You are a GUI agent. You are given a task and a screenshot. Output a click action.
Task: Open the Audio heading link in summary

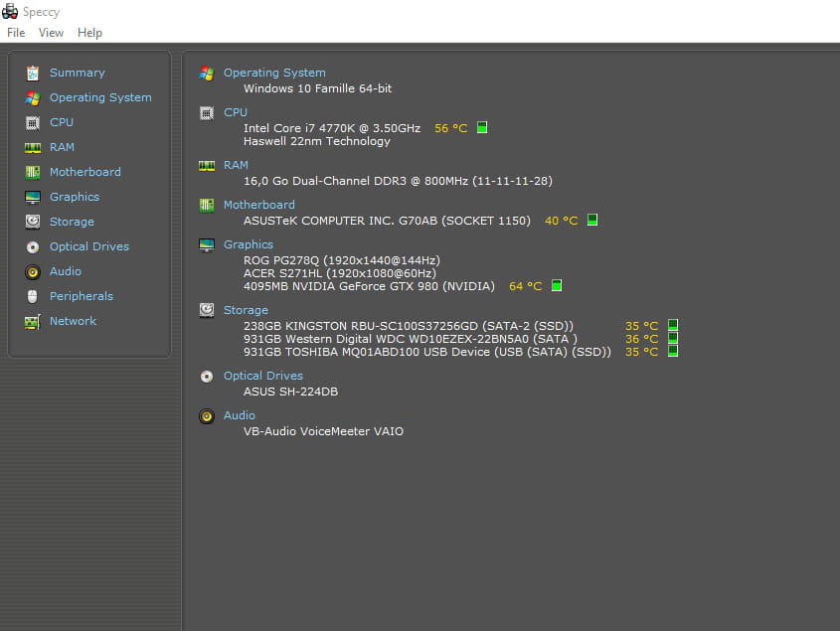239,415
